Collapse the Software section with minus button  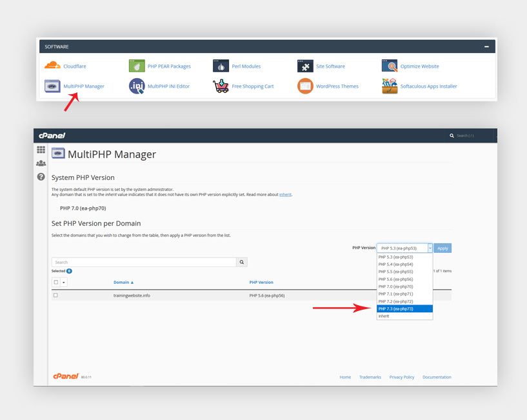486,46
